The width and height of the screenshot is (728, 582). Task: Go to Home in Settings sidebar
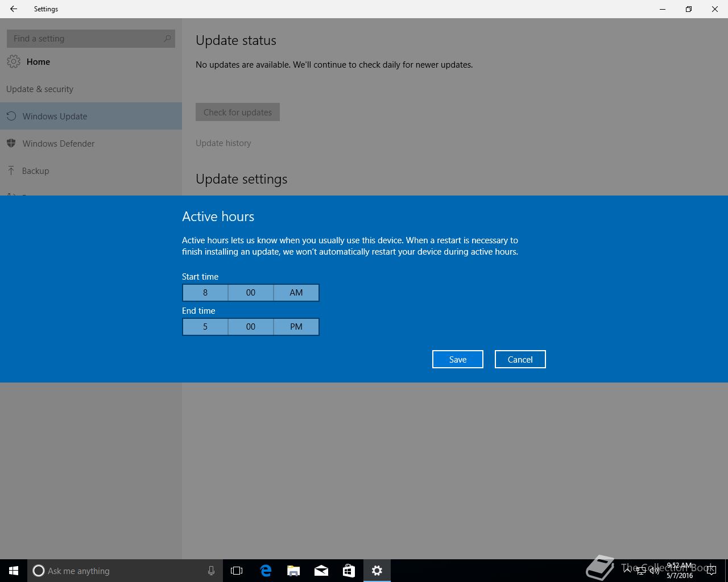tap(91, 61)
